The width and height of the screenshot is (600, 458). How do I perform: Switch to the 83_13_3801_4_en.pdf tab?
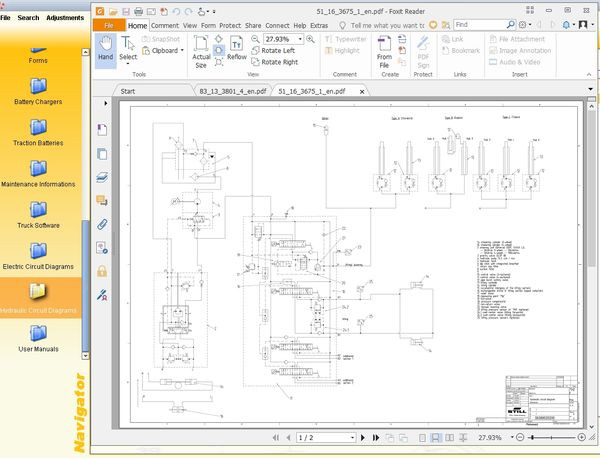coord(232,90)
